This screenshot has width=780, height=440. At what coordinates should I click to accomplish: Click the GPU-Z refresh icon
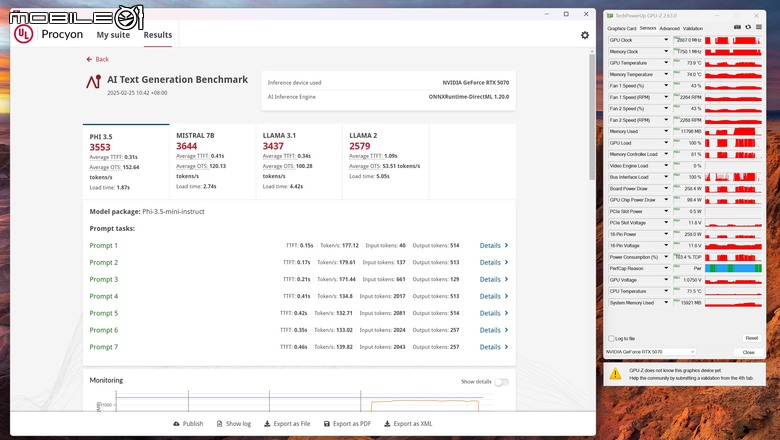748,27
